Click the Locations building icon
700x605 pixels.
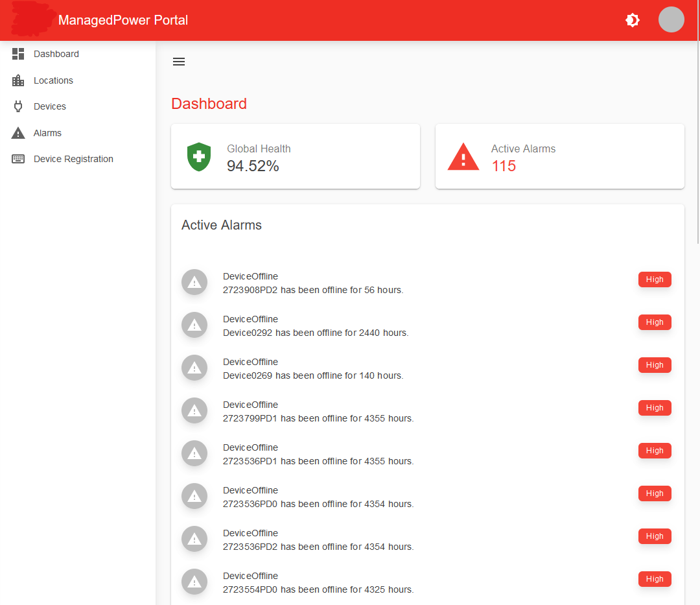click(18, 80)
